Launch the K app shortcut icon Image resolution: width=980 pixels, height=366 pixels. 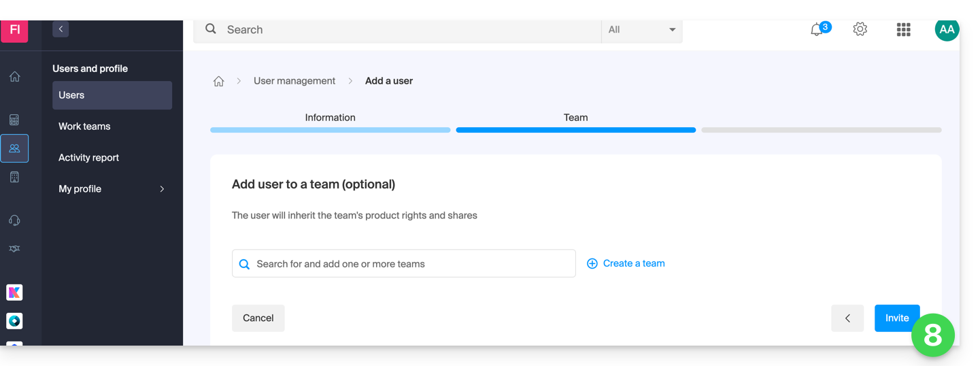point(14,293)
